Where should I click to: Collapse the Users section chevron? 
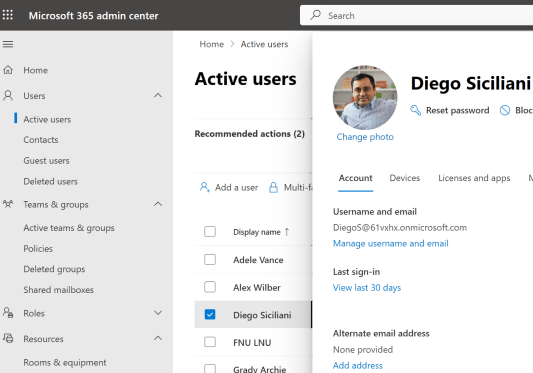pos(158,96)
